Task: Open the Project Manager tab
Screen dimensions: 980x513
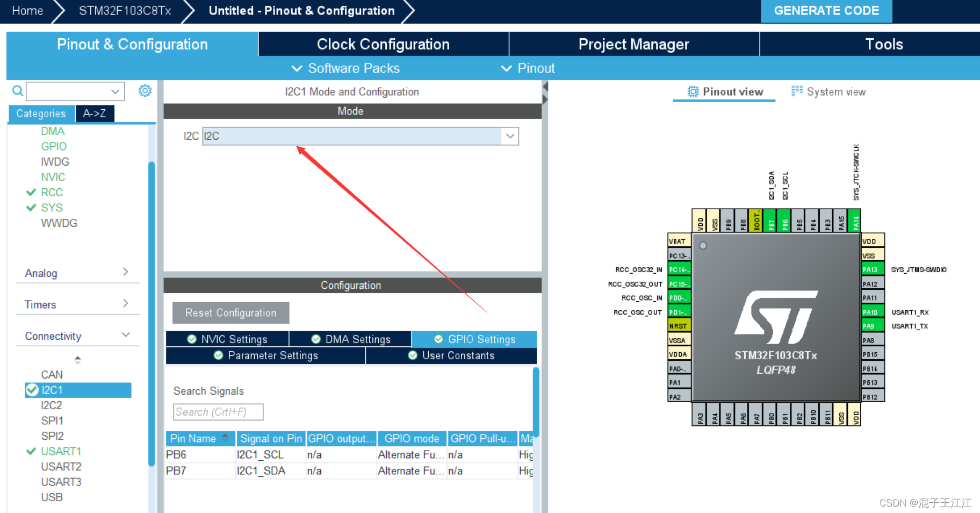Action: [634, 44]
